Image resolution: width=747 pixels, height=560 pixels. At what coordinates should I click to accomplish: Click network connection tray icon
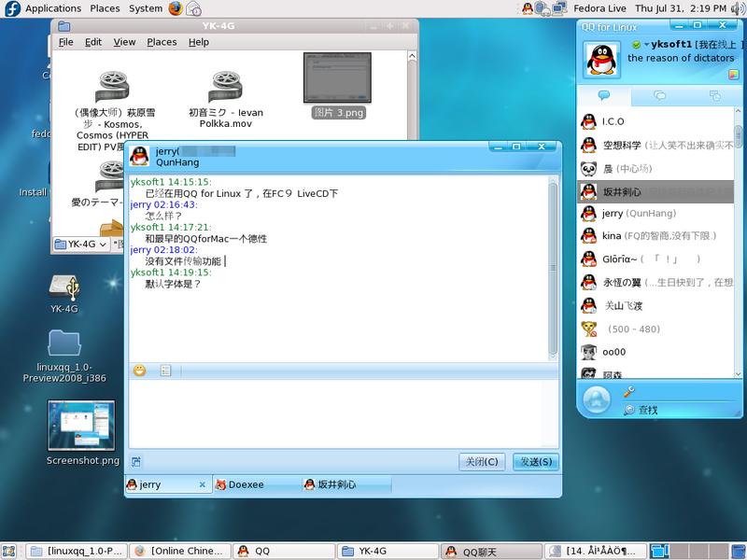pos(559,8)
